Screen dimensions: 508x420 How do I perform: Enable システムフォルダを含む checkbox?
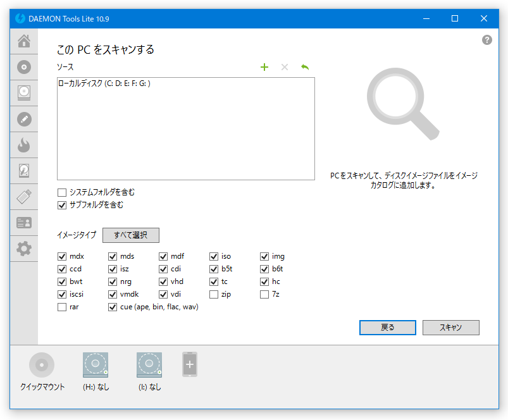[62, 193]
